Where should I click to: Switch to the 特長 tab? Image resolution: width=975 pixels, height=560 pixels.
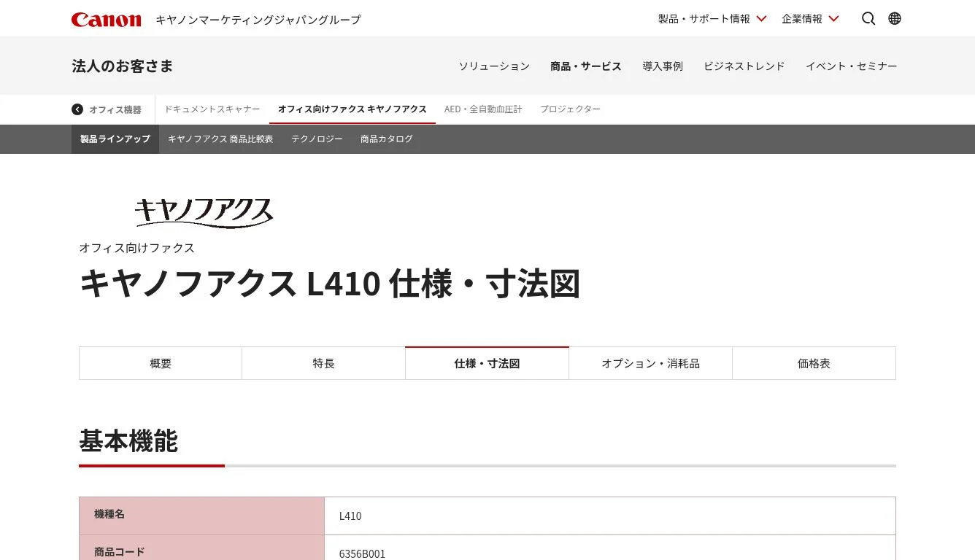tap(324, 363)
